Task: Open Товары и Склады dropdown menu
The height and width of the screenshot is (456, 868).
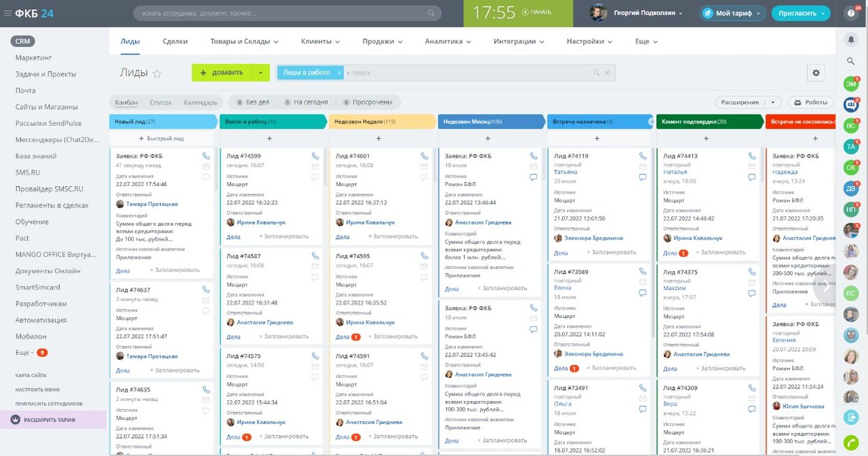Action: click(x=244, y=41)
